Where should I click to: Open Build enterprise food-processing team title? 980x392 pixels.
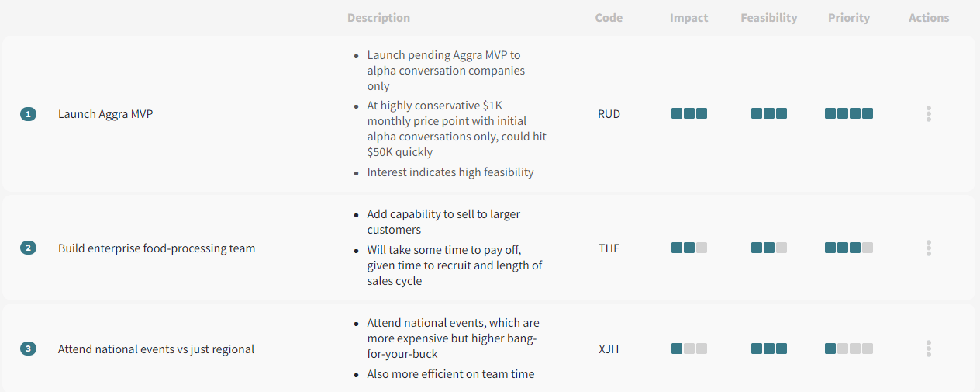pyautogui.click(x=157, y=248)
